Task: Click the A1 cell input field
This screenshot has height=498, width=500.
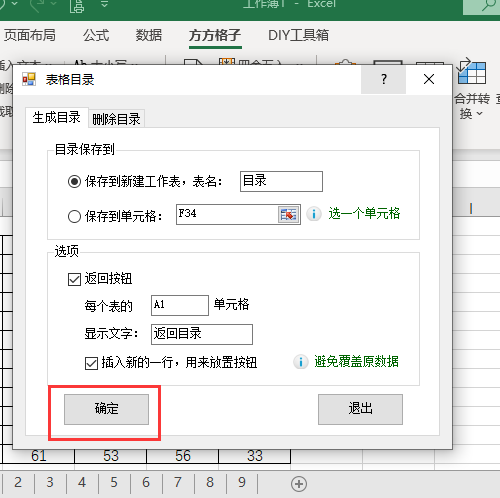Action: tap(180, 305)
